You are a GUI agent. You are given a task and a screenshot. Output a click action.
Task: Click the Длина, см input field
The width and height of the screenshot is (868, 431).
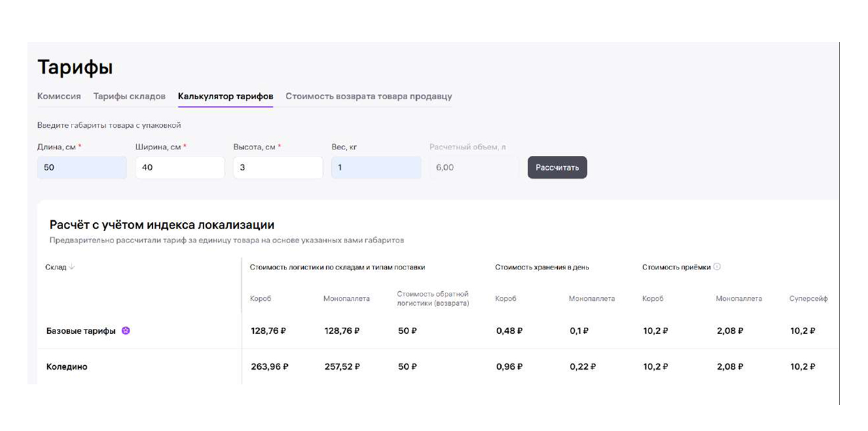pos(82,167)
